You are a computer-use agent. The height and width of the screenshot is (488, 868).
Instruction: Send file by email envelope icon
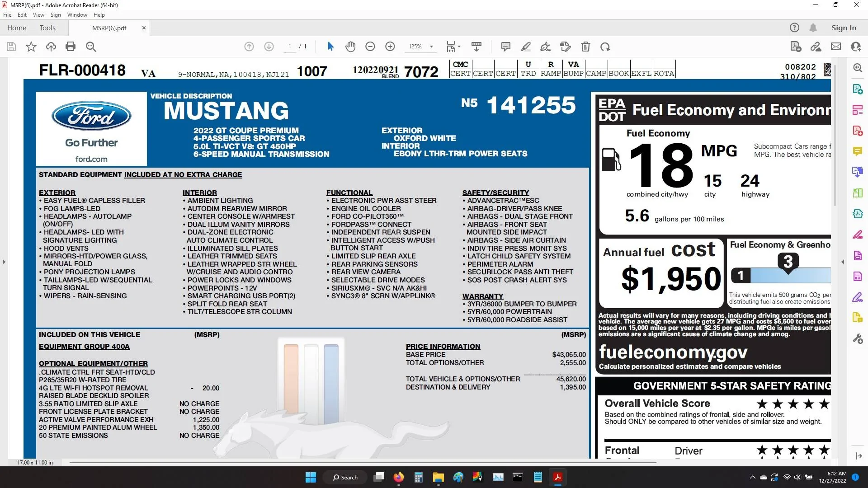836,47
